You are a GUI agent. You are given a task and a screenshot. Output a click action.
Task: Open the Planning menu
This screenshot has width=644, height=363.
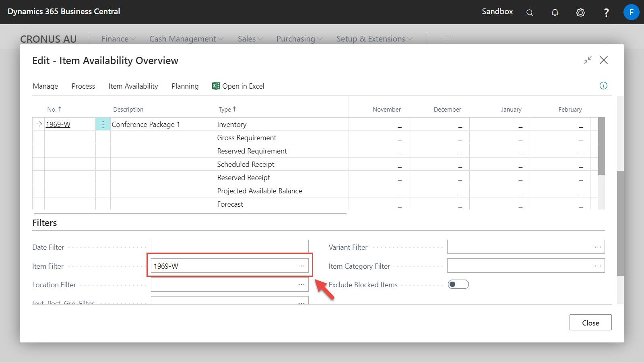coord(185,86)
